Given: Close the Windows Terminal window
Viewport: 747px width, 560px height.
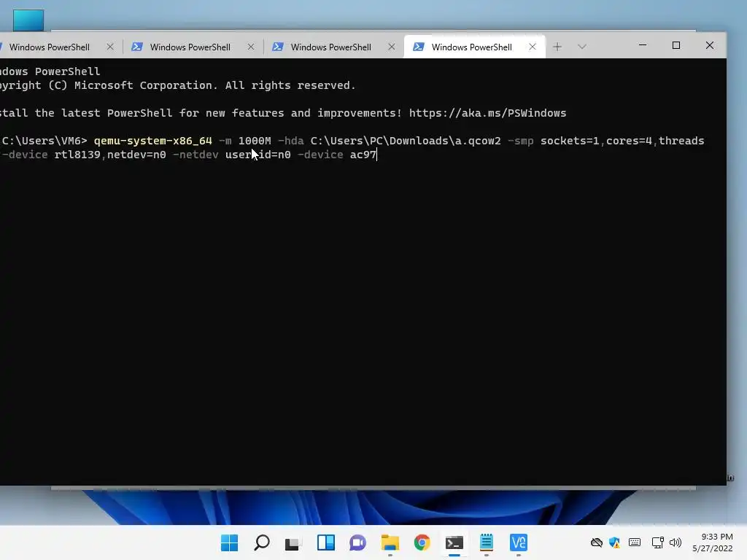Looking at the screenshot, I should coord(709,45).
